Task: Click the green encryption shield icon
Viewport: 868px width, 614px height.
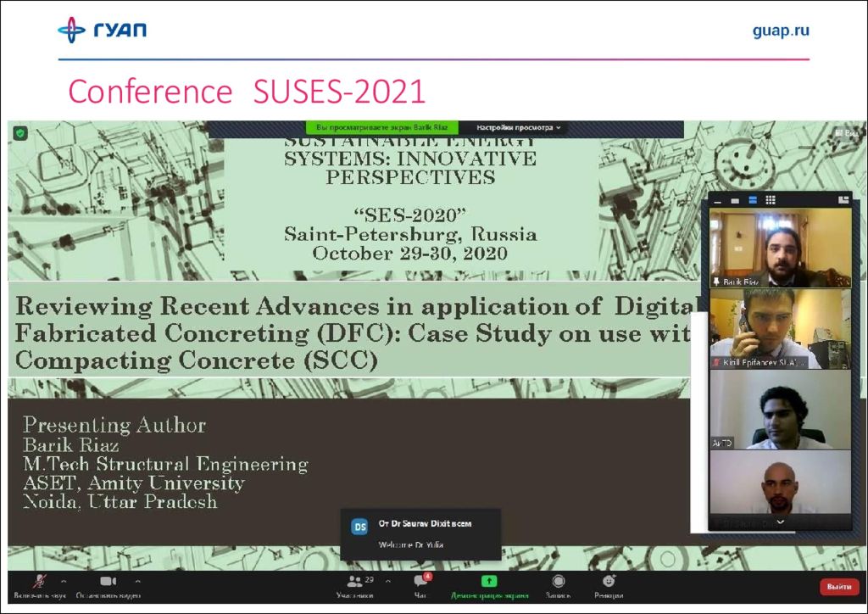Action: pyautogui.click(x=20, y=133)
